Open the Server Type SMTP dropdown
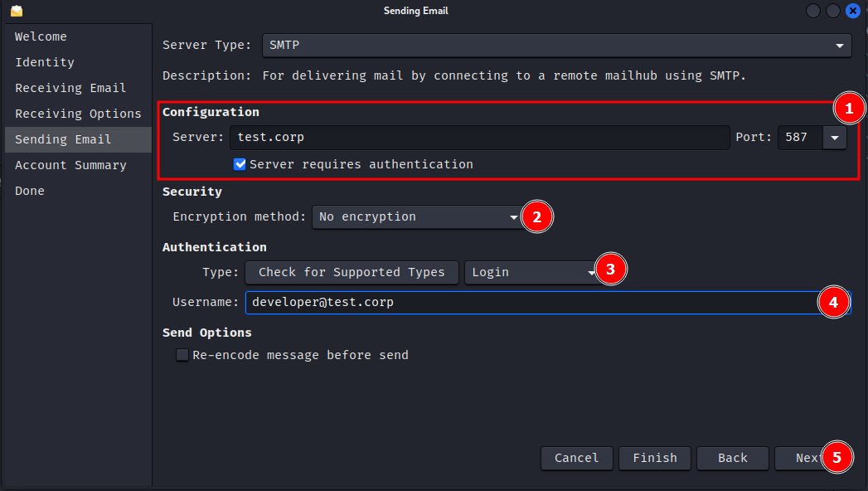The width and height of the screenshot is (868, 491). [556, 46]
